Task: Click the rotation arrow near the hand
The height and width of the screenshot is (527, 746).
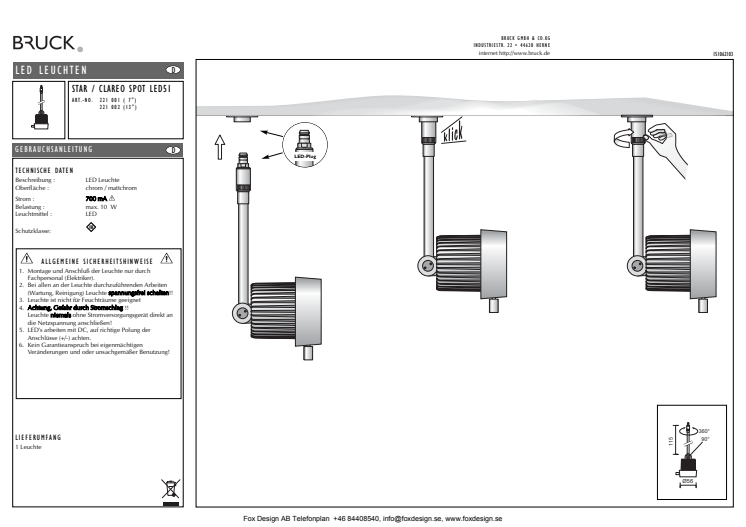Action: tap(623, 137)
